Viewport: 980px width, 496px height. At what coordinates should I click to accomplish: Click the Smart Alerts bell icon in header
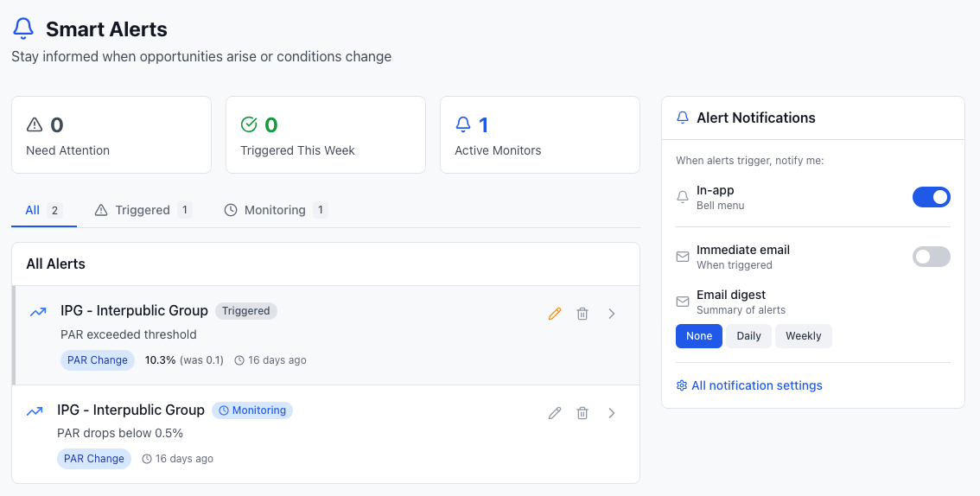(23, 29)
